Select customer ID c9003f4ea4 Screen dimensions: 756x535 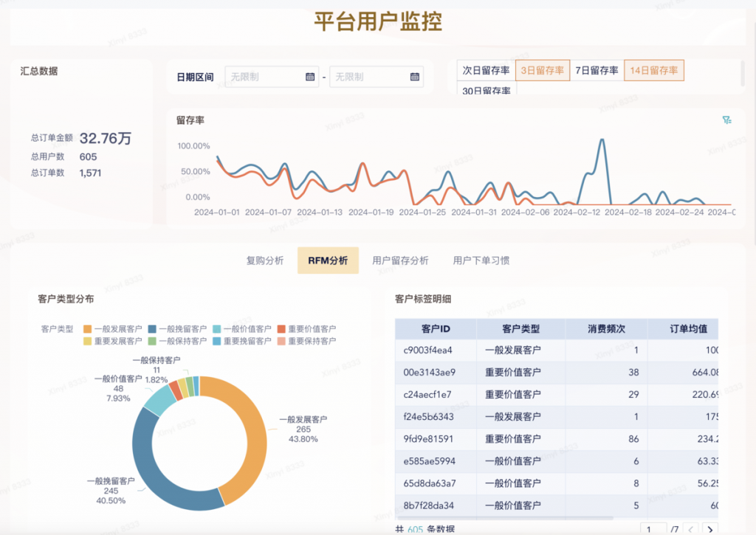click(x=427, y=351)
